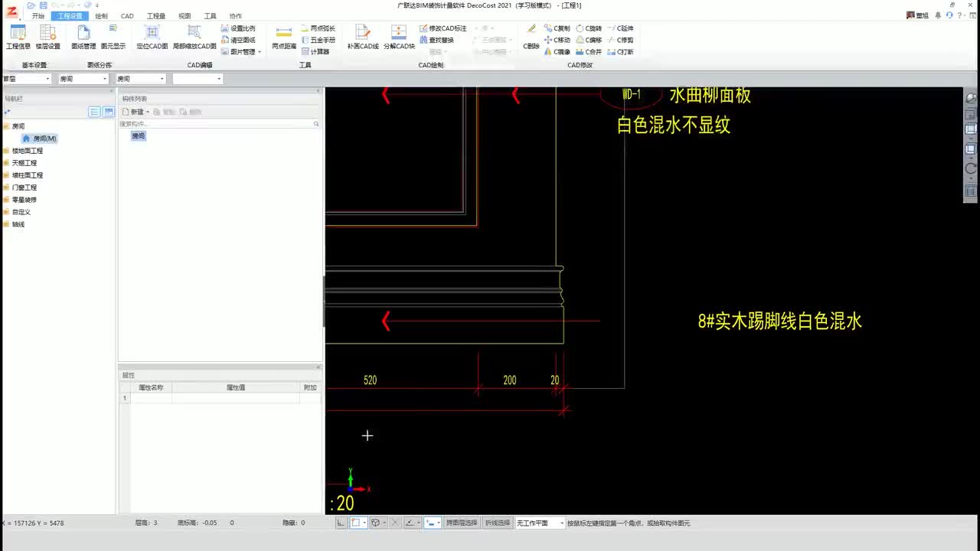The image size is (980, 551).
Task: Select 补画CAD线 draw CAD line tool
Action: click(363, 37)
